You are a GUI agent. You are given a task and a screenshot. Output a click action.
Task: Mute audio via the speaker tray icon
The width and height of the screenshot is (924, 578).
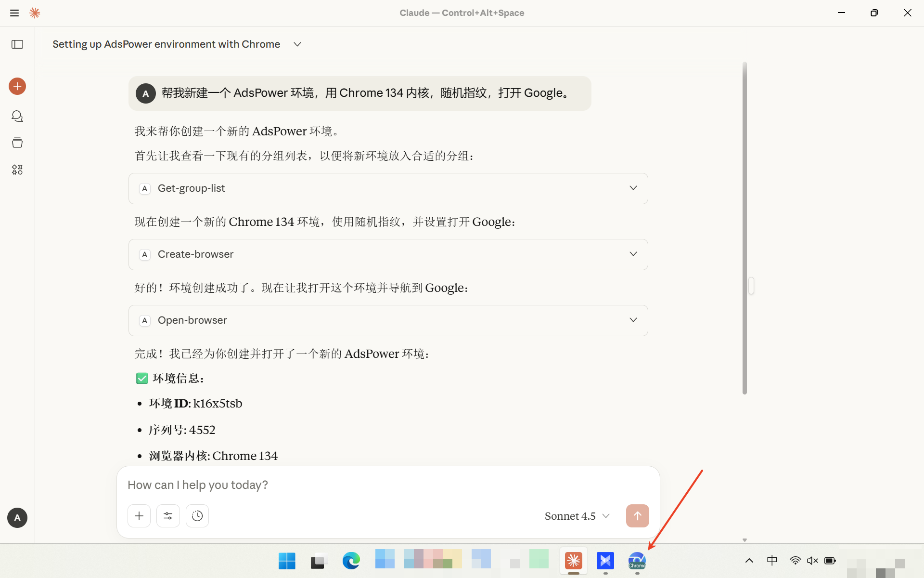pos(813,560)
